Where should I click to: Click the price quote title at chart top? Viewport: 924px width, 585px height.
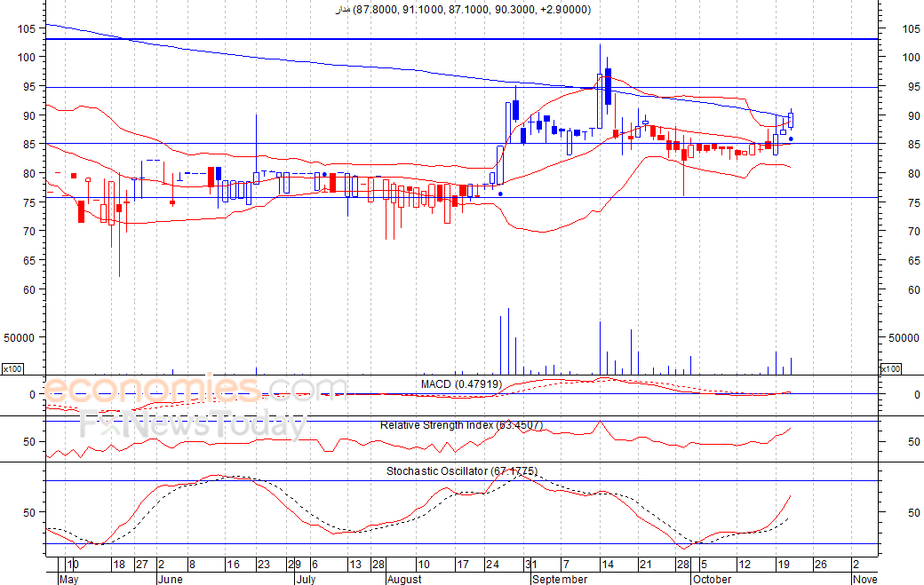click(463, 10)
